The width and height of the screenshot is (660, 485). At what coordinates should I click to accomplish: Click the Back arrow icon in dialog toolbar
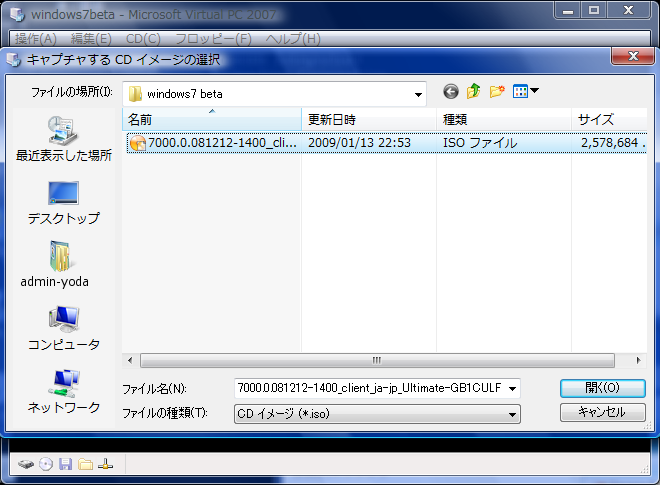coord(450,91)
